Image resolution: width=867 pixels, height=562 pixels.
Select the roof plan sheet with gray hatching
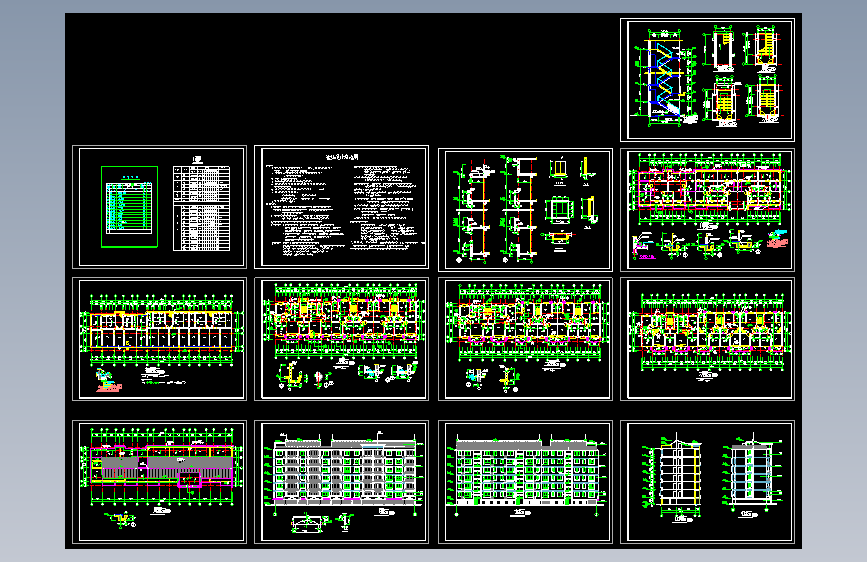(x=159, y=482)
